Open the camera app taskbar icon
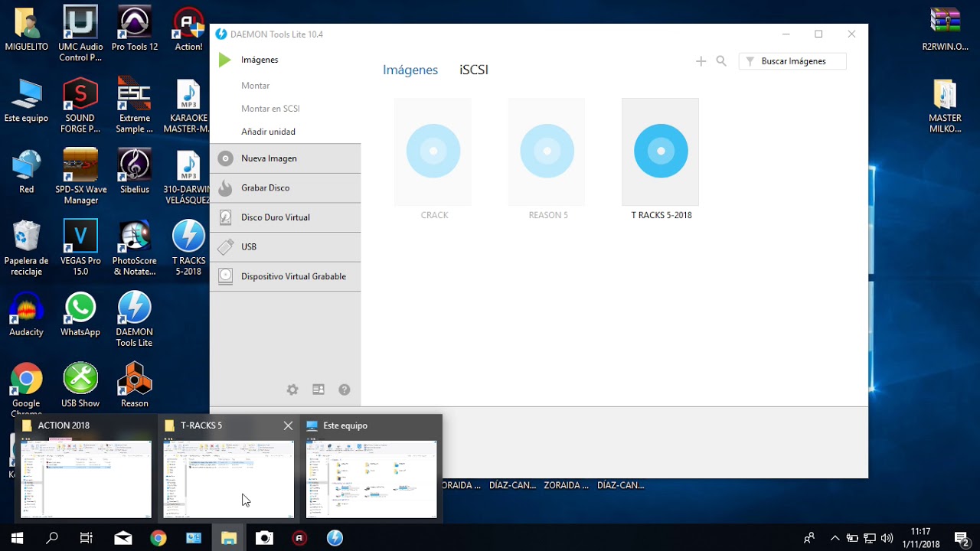 click(264, 538)
